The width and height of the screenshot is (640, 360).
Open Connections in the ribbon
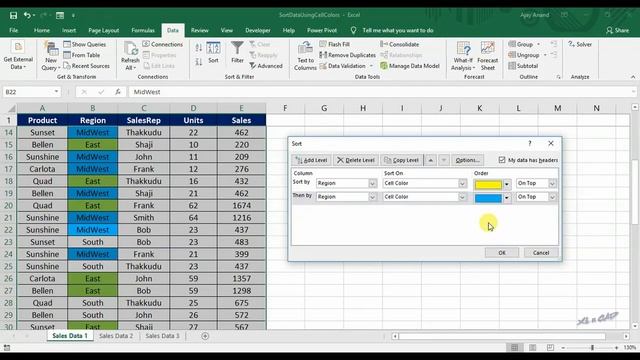162,44
